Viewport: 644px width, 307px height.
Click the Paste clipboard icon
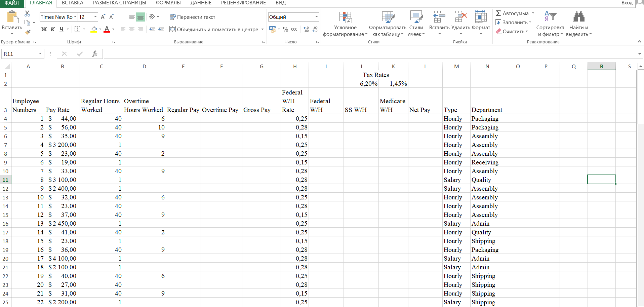tap(12, 17)
